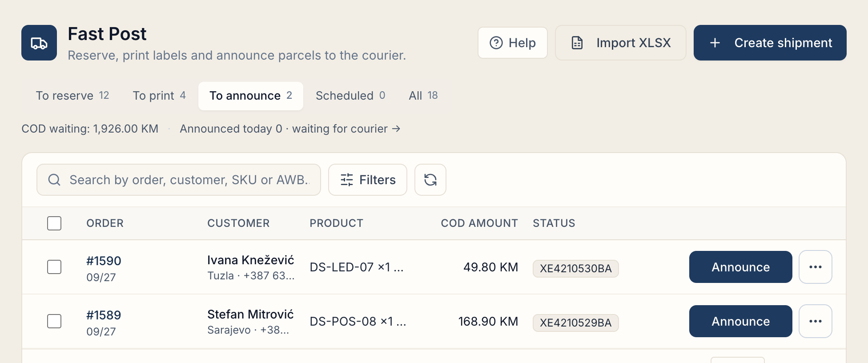The height and width of the screenshot is (363, 868).
Task: Open more options for order #1590
Action: (x=816, y=267)
